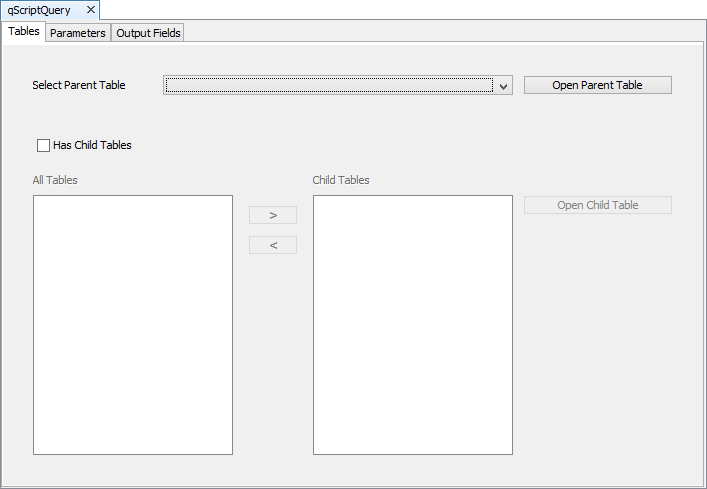Click empty tab strip right of Output Fields
This screenshot has width=707, height=489.
point(440,32)
